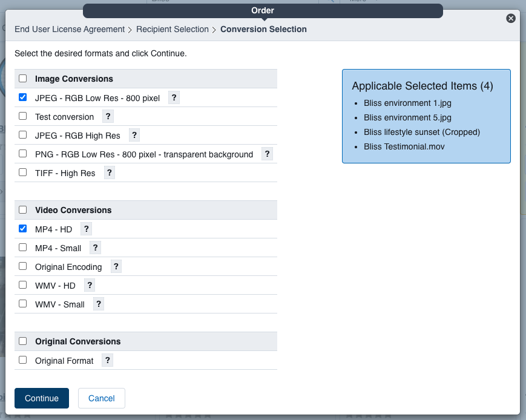
Task: Enable the MP4 - Small checkbox
Action: (23, 248)
